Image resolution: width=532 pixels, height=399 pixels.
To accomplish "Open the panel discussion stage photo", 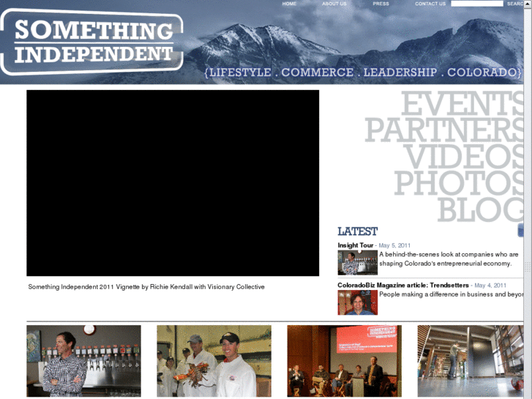I will click(345, 361).
